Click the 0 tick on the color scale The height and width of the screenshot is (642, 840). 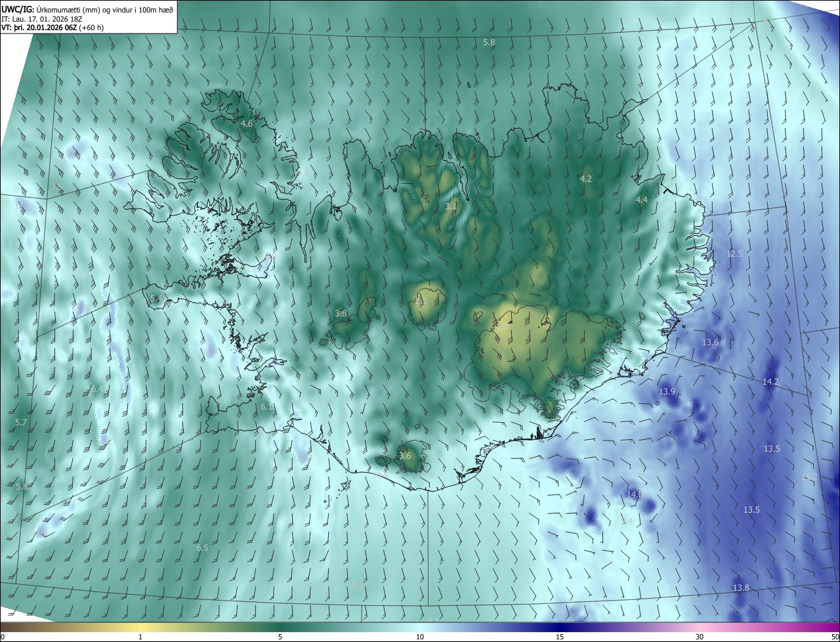(2, 637)
